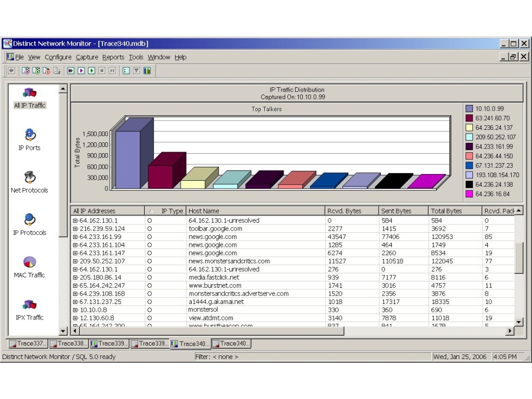Click the filter funnel toolbar icon
Viewport: 532px width, 399px height.
(x=137, y=71)
